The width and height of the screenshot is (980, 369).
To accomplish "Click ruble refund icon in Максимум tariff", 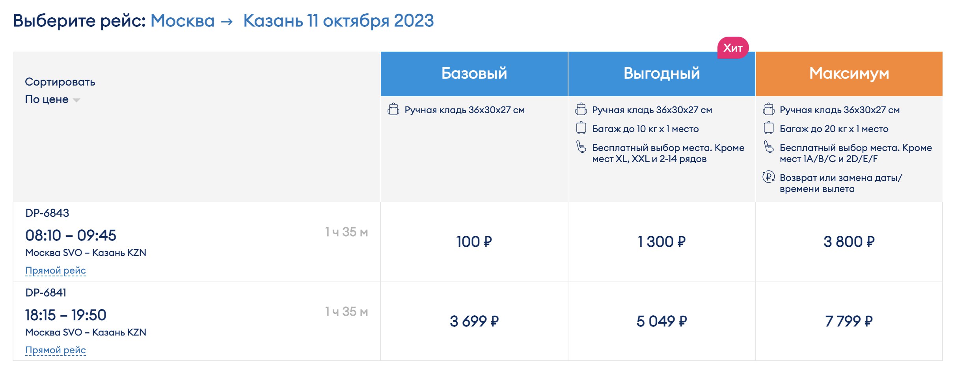I will click(768, 177).
